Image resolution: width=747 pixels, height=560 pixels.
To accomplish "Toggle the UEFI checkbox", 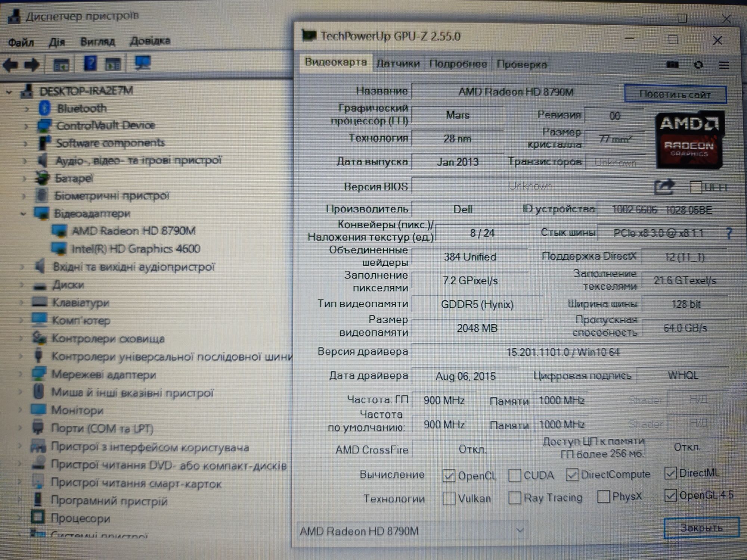I will (x=695, y=187).
